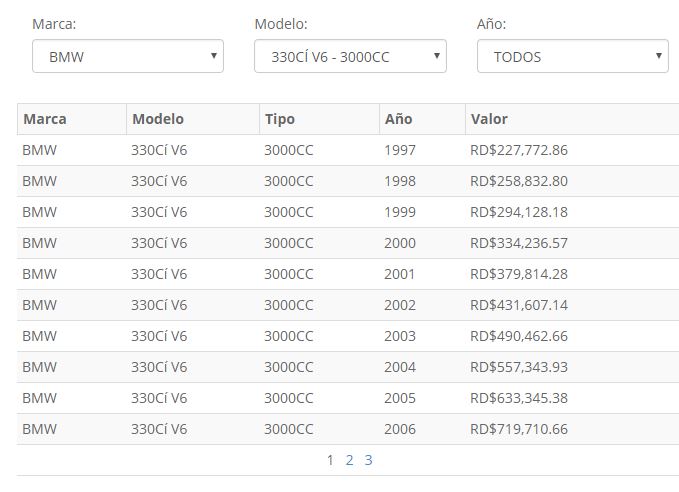Click the 2002 year cell
679x492 pixels.
click(x=400, y=305)
